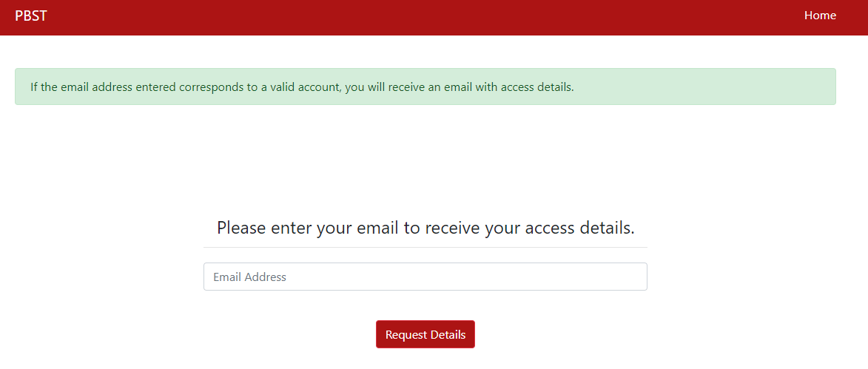The width and height of the screenshot is (868, 369).
Task: Click the green confirmation alert message
Action: [x=425, y=87]
